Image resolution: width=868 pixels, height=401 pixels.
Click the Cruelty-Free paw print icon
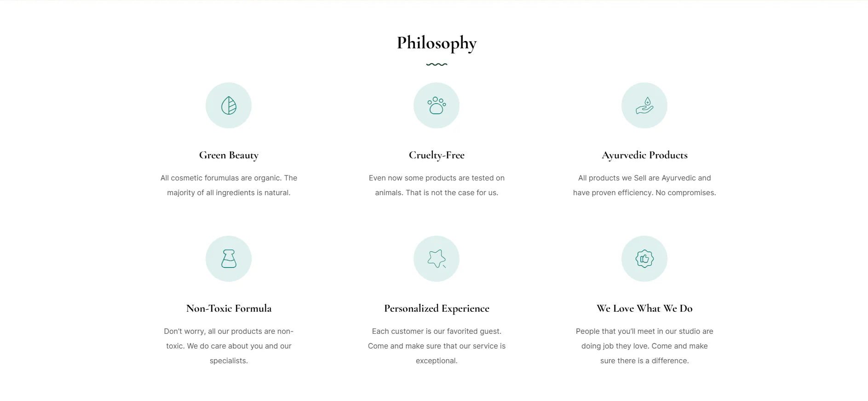click(437, 105)
